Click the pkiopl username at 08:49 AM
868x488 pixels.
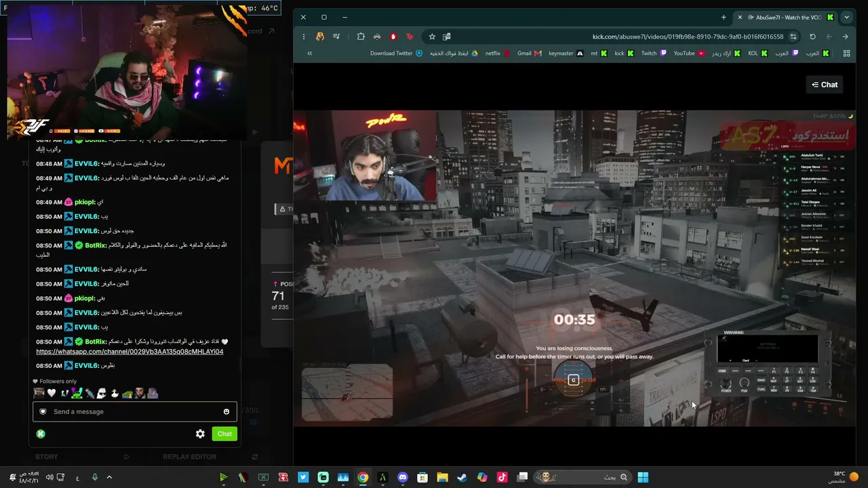tap(84, 202)
